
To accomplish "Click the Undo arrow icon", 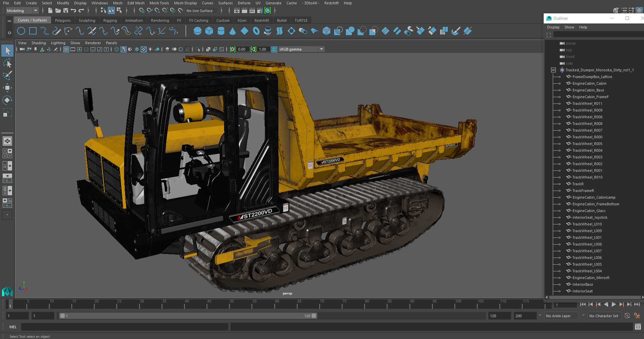I will click(x=73, y=11).
